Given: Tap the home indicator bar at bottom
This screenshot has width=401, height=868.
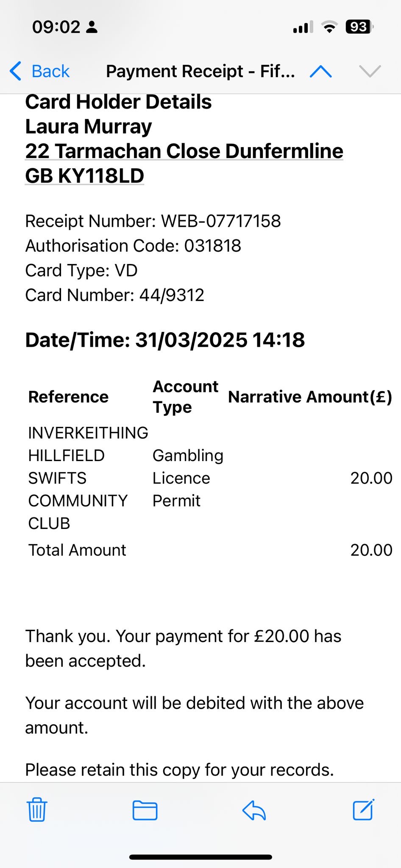Looking at the screenshot, I should coord(200,857).
